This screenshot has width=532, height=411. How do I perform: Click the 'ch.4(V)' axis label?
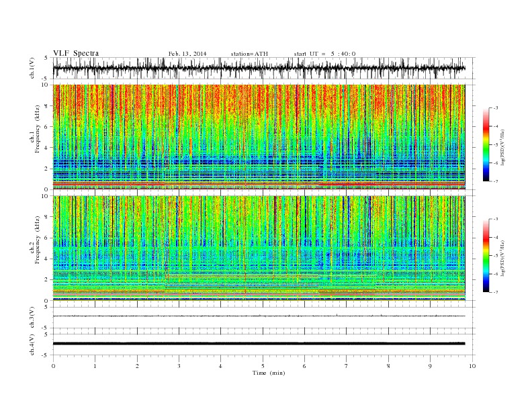32,345
